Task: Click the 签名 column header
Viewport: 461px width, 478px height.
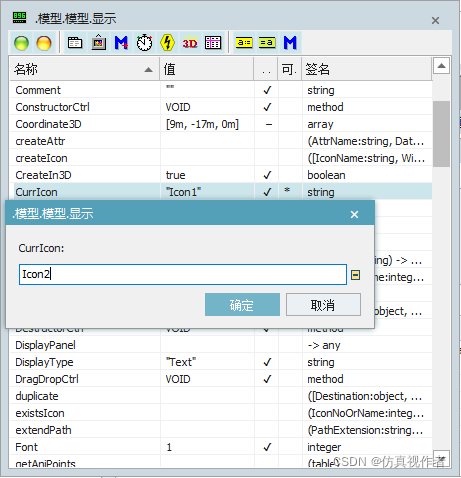Action: [x=367, y=69]
